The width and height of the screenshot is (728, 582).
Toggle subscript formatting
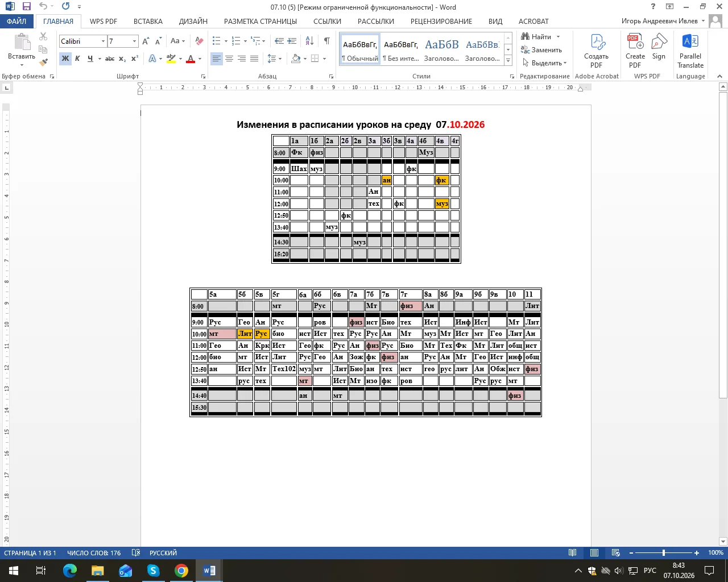point(122,59)
